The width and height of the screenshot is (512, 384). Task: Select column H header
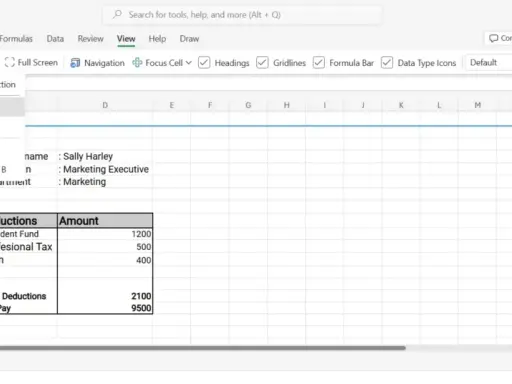click(x=287, y=105)
